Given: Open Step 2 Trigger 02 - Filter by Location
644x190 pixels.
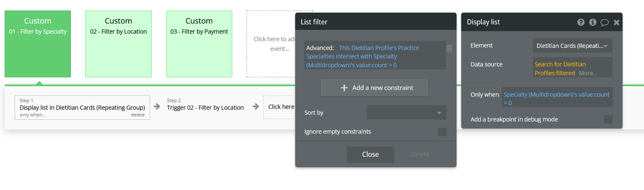Looking at the screenshot, I should coord(205,107).
